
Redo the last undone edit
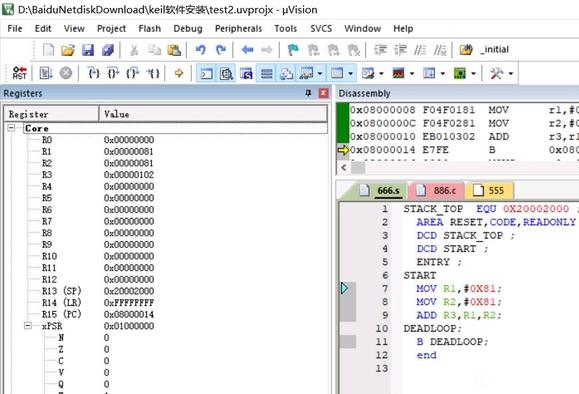click(221, 50)
